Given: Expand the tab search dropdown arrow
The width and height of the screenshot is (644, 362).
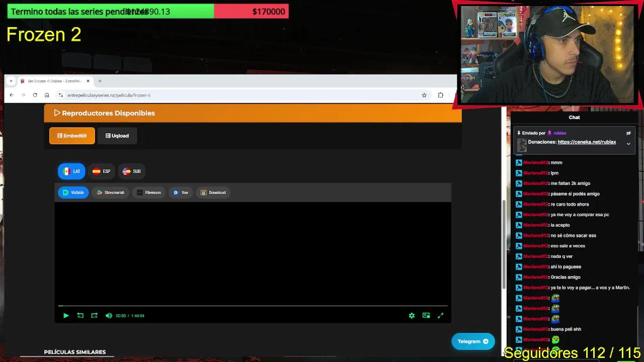Looking at the screenshot, I should click(11, 81).
